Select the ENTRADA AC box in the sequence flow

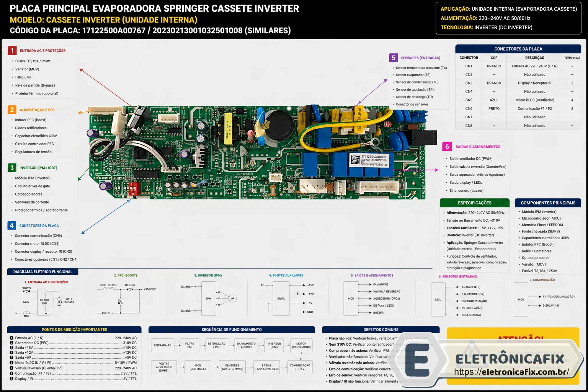(x=163, y=345)
